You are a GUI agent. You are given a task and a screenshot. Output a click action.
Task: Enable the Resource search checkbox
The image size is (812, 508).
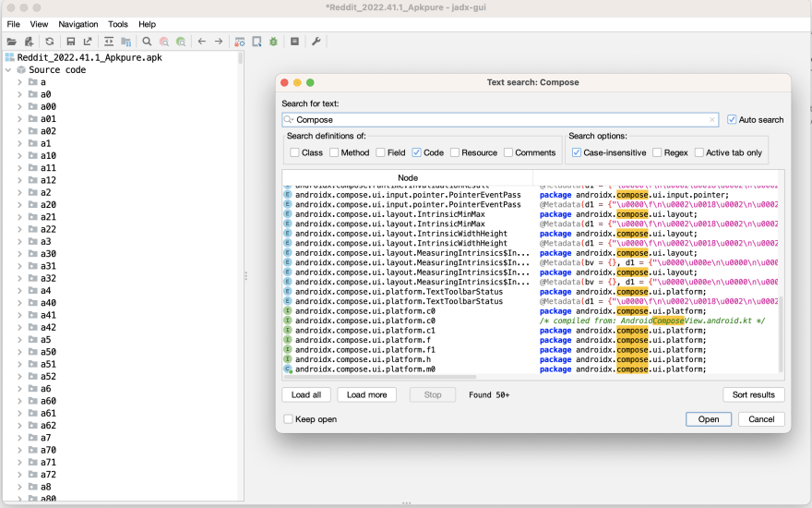pos(455,152)
